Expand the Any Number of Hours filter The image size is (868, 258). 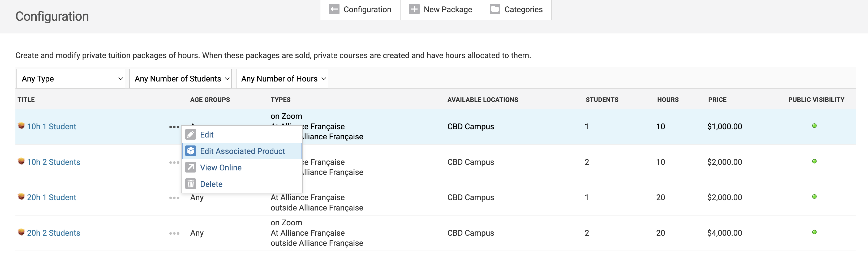(282, 79)
